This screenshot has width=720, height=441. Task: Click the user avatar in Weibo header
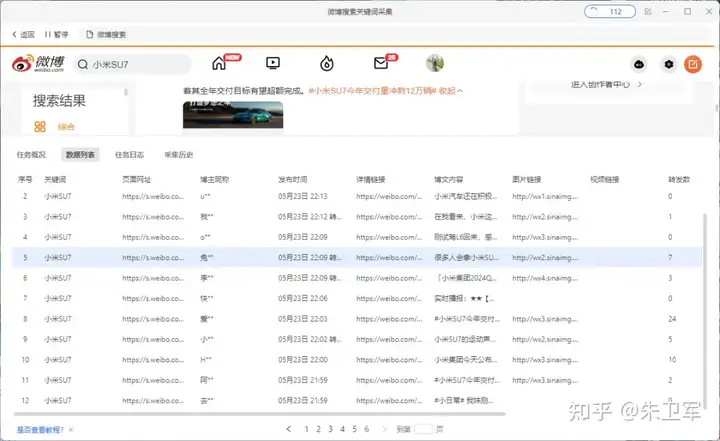click(434, 63)
